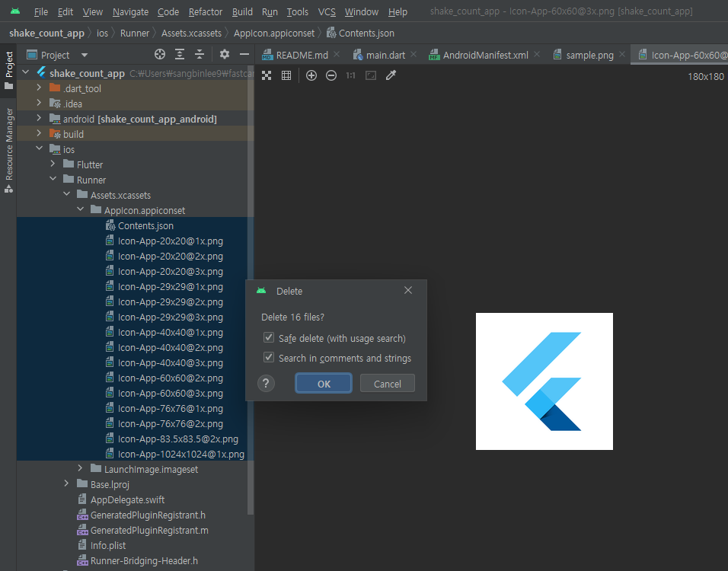Expand the Flutter folder under ios
This screenshot has height=571, width=728.
click(53, 164)
